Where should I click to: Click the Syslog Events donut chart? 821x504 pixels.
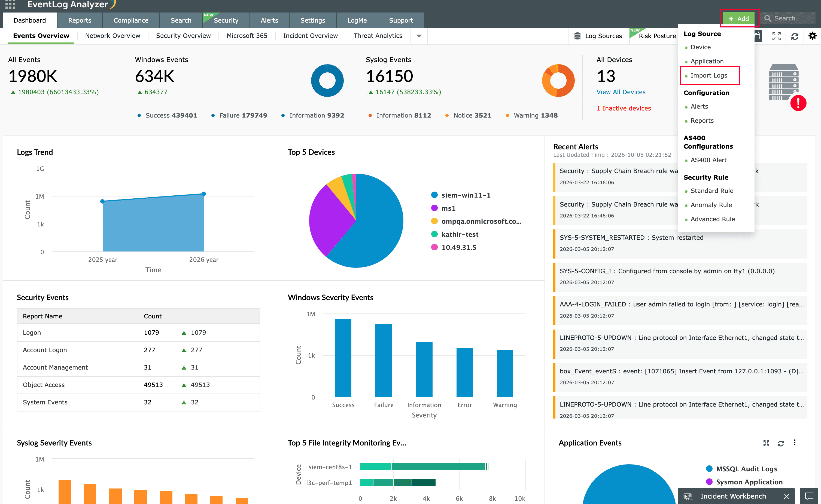tap(558, 80)
